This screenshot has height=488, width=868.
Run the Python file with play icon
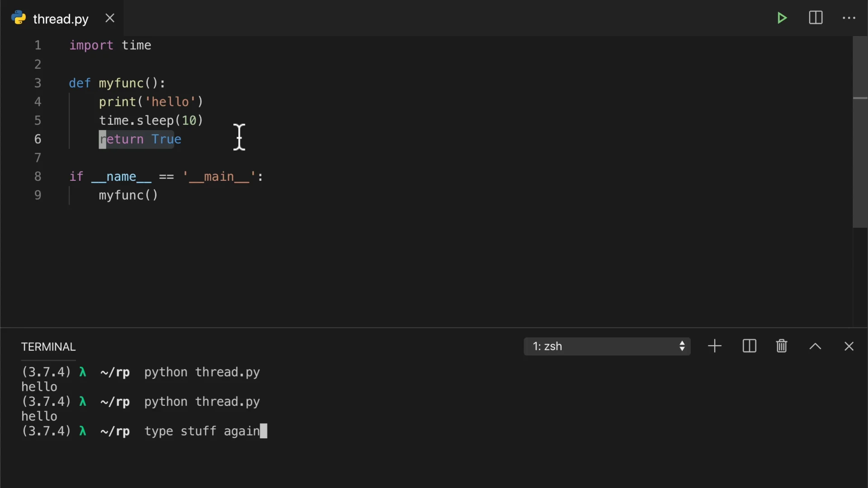pyautogui.click(x=782, y=18)
